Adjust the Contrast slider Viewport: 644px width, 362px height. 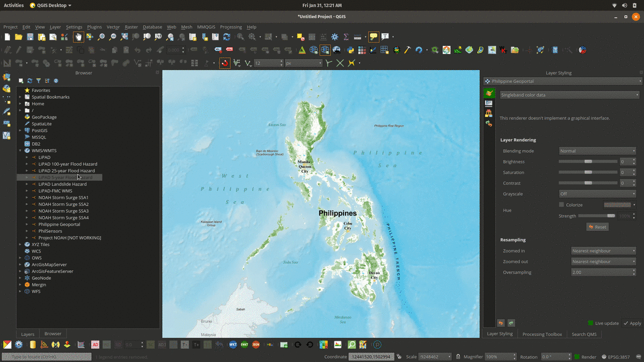[x=588, y=183]
